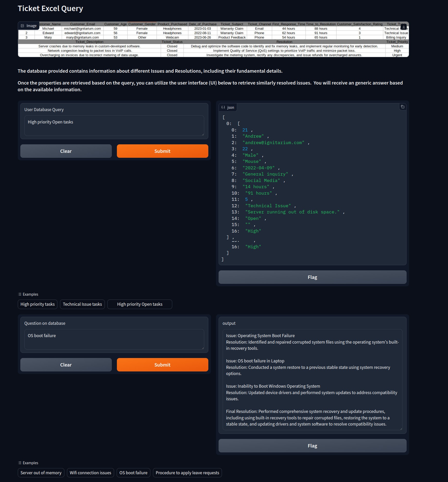Choose the 'Wifi connection issues' example
This screenshot has width=448, height=482.
tap(90, 473)
